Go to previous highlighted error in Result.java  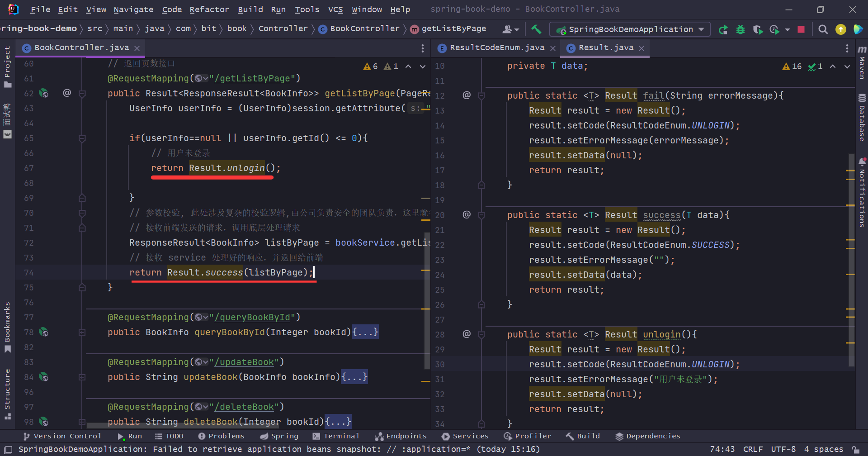pos(833,66)
